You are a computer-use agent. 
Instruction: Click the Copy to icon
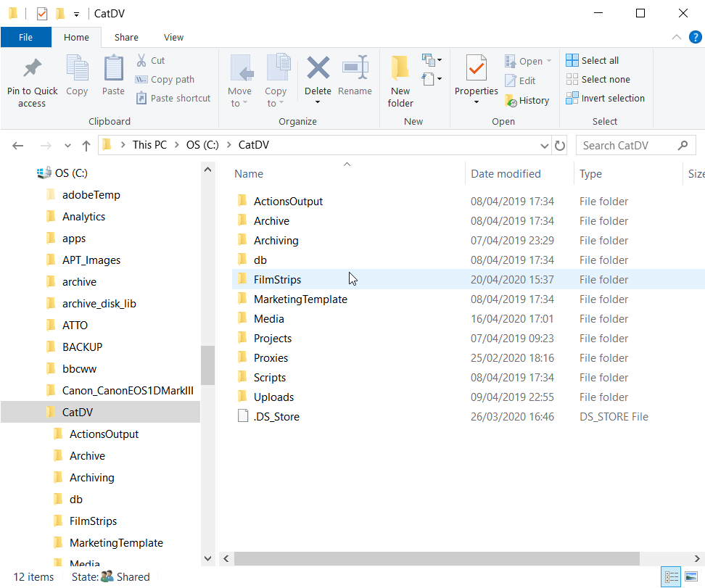278,68
